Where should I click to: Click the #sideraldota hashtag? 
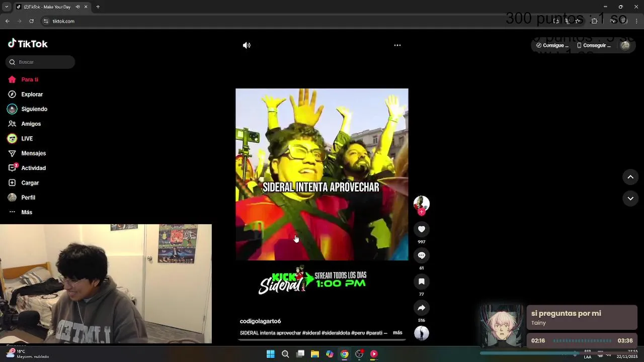(336, 333)
